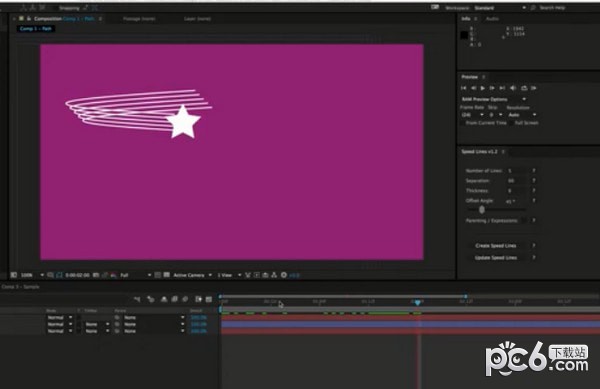
Task: Open the RAM Preview Options dropdown
Action: coord(494,99)
